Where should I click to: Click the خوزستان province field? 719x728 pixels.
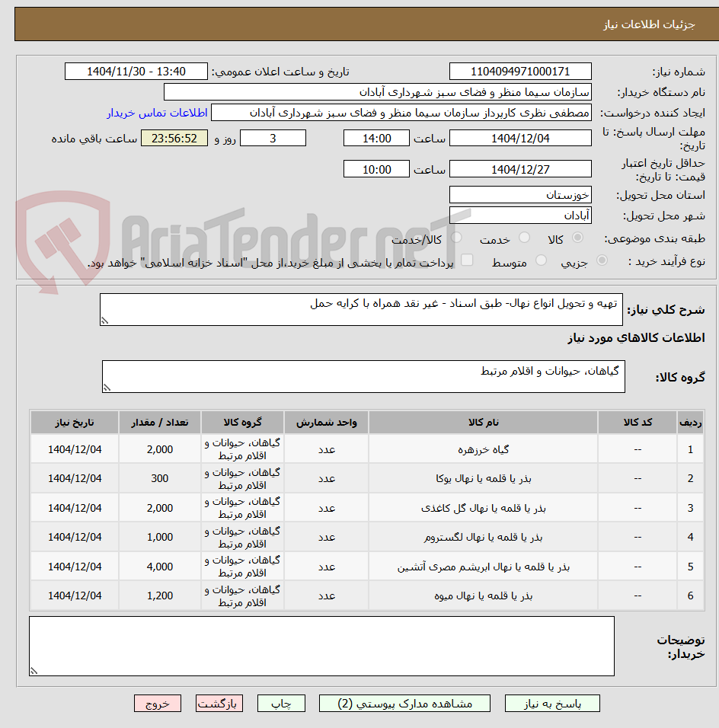(520, 194)
